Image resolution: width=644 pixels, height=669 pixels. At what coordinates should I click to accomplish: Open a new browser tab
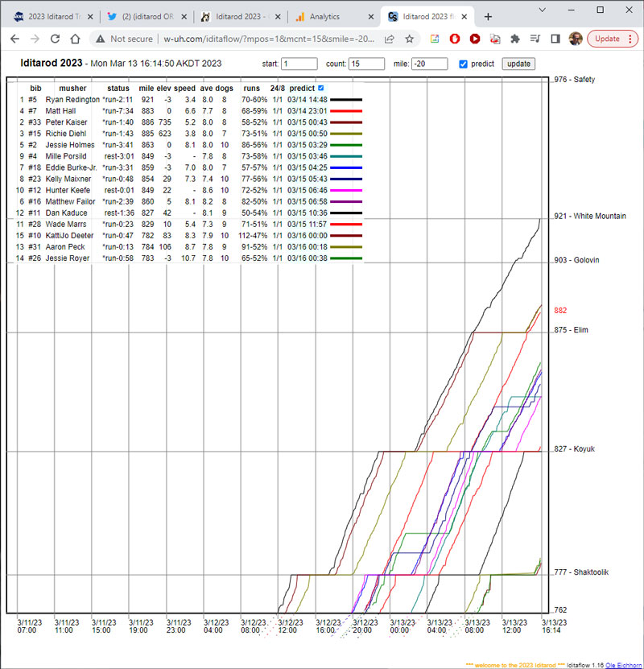pyautogui.click(x=489, y=17)
